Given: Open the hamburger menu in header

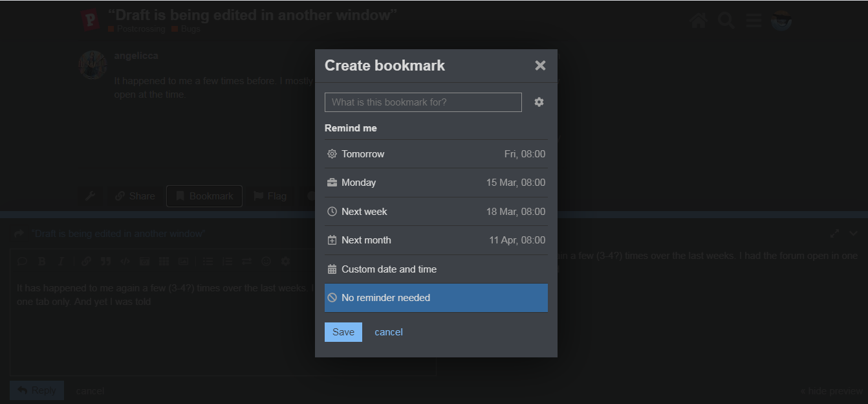Looking at the screenshot, I should tap(754, 21).
